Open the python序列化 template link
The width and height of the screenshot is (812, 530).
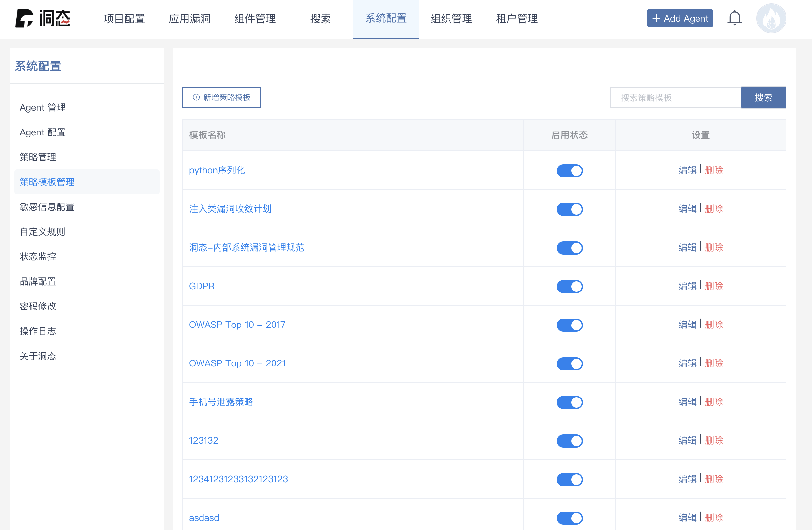(x=217, y=170)
